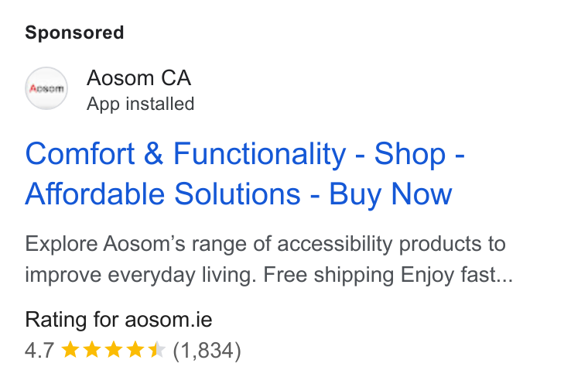Image resolution: width=588 pixels, height=384 pixels.
Task: Open the 'Comfort & Functionality' ad headline
Action: pos(186,154)
